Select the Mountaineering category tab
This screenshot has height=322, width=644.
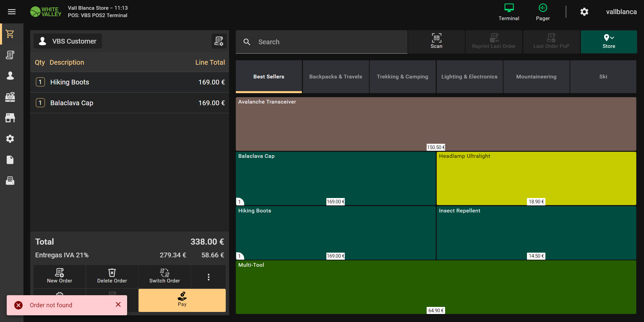pyautogui.click(x=536, y=77)
